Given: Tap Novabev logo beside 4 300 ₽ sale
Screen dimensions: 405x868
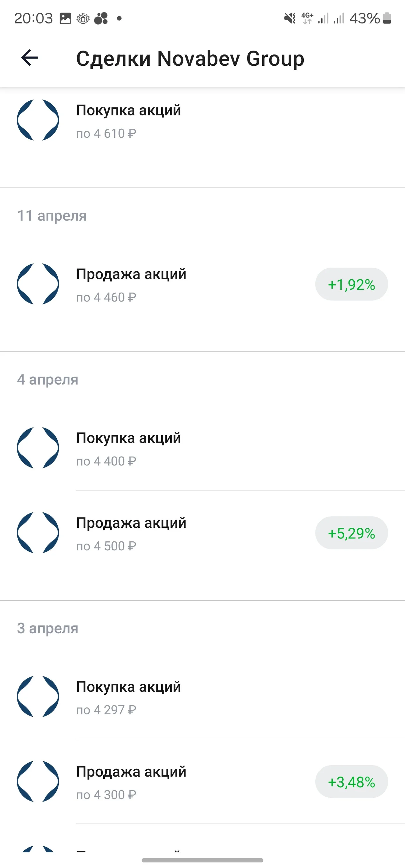Looking at the screenshot, I should pos(38,781).
